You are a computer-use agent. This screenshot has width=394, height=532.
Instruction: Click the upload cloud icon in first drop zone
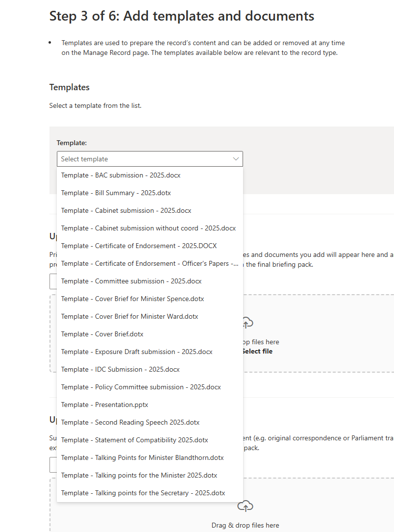248,323
